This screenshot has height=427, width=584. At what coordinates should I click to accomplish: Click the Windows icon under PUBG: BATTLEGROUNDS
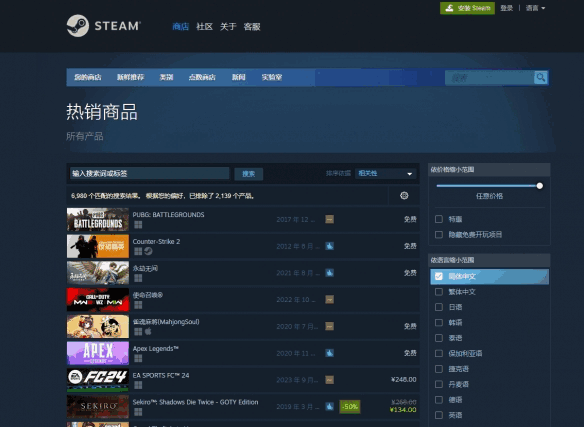click(x=138, y=225)
